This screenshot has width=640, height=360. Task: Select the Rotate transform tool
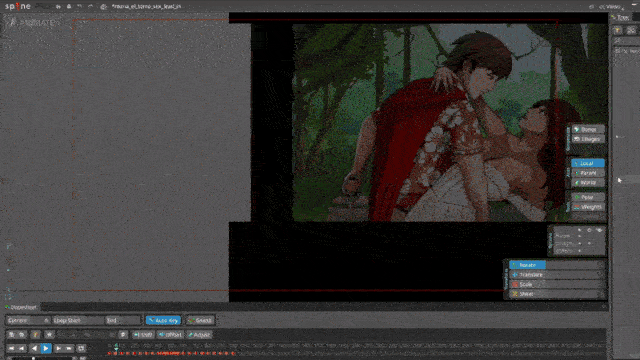[x=527, y=265]
